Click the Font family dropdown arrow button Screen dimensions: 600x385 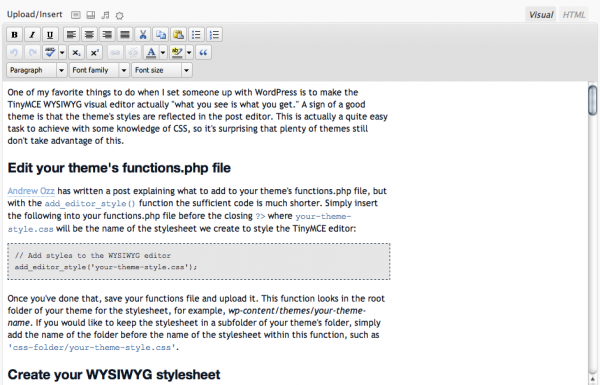pos(124,70)
